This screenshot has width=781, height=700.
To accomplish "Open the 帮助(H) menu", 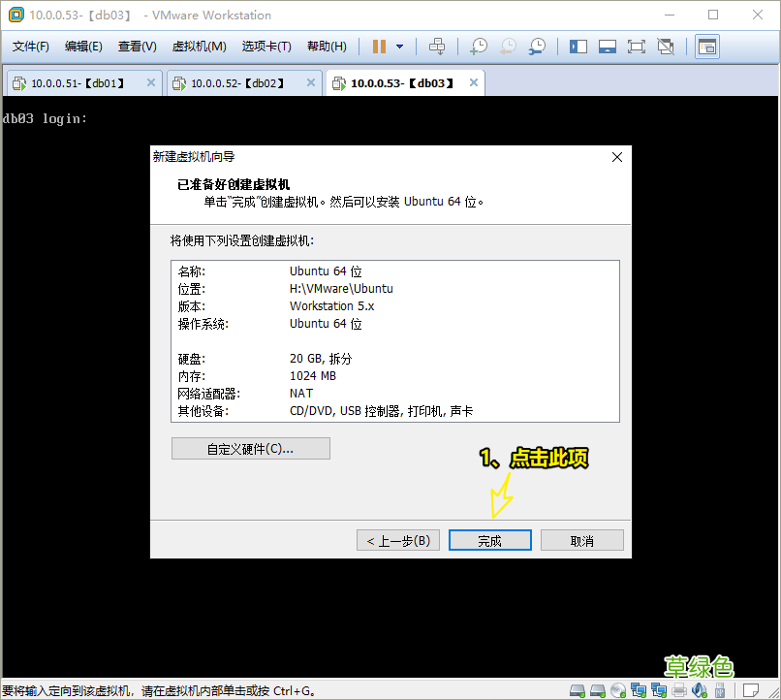I will (x=327, y=47).
